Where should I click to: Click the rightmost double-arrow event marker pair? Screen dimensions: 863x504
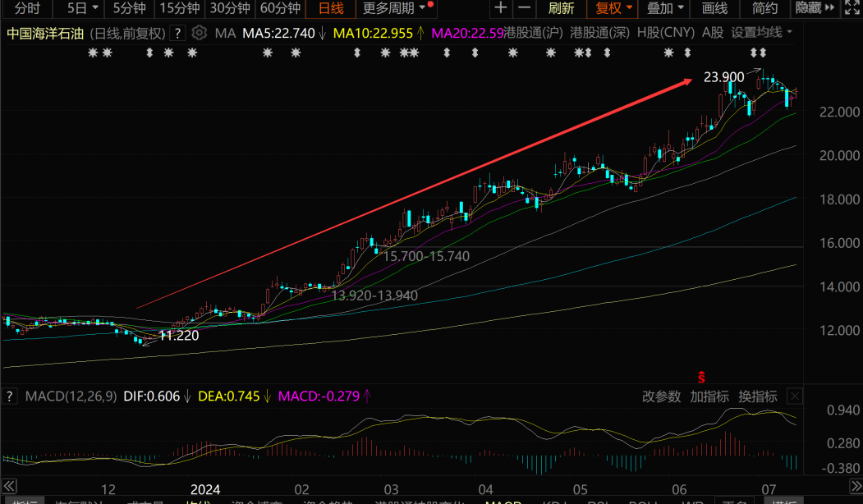pyautogui.click(x=759, y=53)
